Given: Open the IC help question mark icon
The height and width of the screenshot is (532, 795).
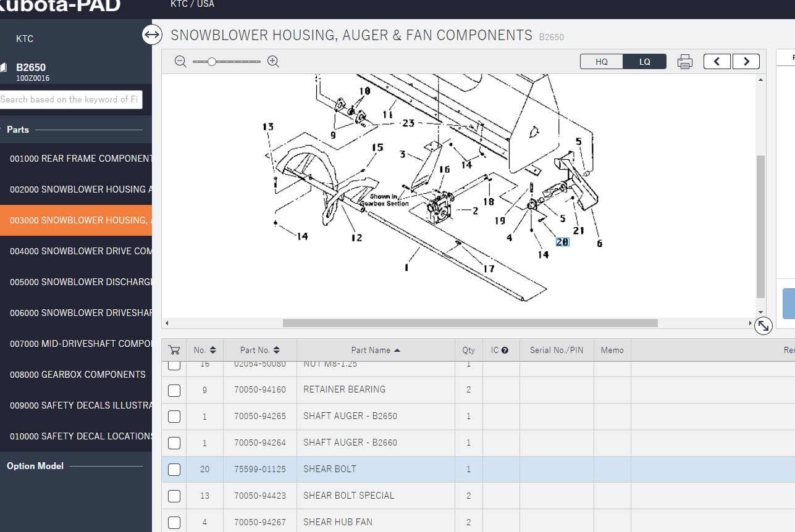Looking at the screenshot, I should (x=505, y=350).
